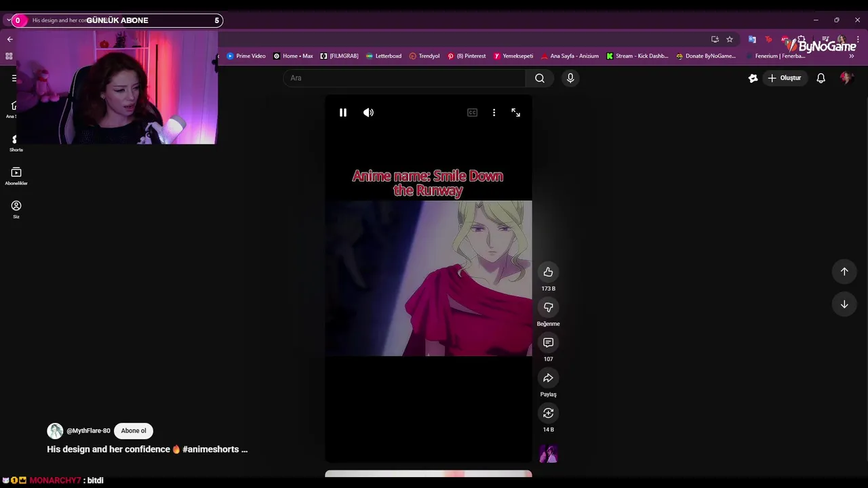Open the YouTube account avatar menu
This screenshot has width=868, height=488.
tap(846, 78)
